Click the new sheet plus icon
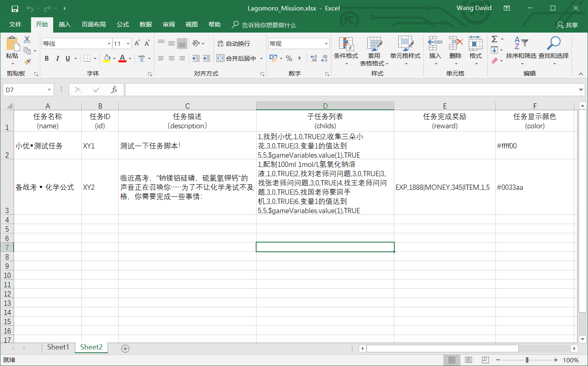 click(125, 349)
